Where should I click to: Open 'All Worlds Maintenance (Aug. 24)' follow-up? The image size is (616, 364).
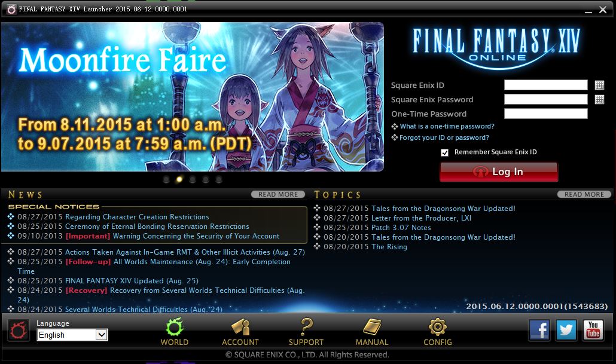(202, 262)
